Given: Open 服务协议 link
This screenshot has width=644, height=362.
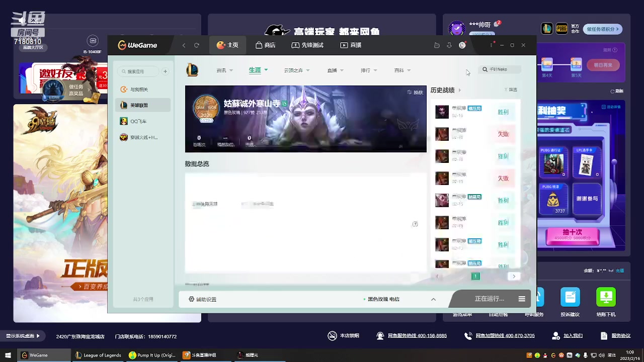Looking at the screenshot, I should click(615, 336).
